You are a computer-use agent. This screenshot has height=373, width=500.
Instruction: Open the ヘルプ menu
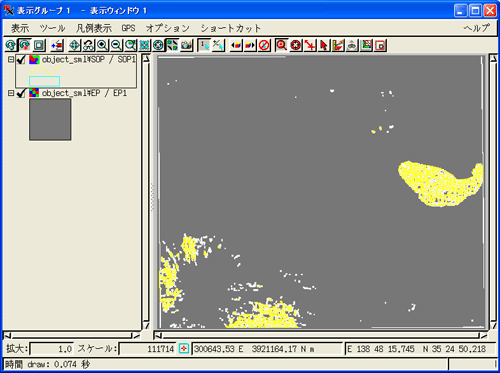coord(477,28)
